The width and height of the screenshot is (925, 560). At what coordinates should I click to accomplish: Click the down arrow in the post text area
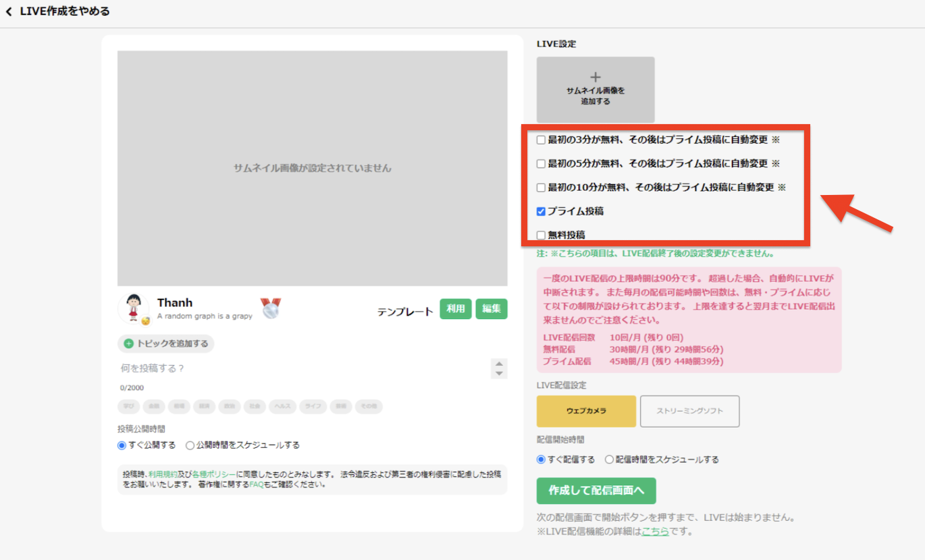499,373
